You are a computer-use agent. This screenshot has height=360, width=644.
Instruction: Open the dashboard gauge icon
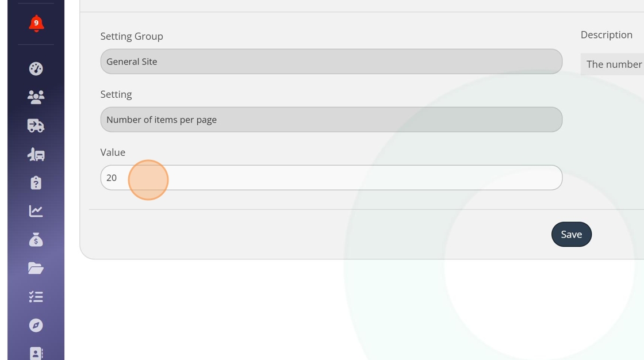click(36, 68)
